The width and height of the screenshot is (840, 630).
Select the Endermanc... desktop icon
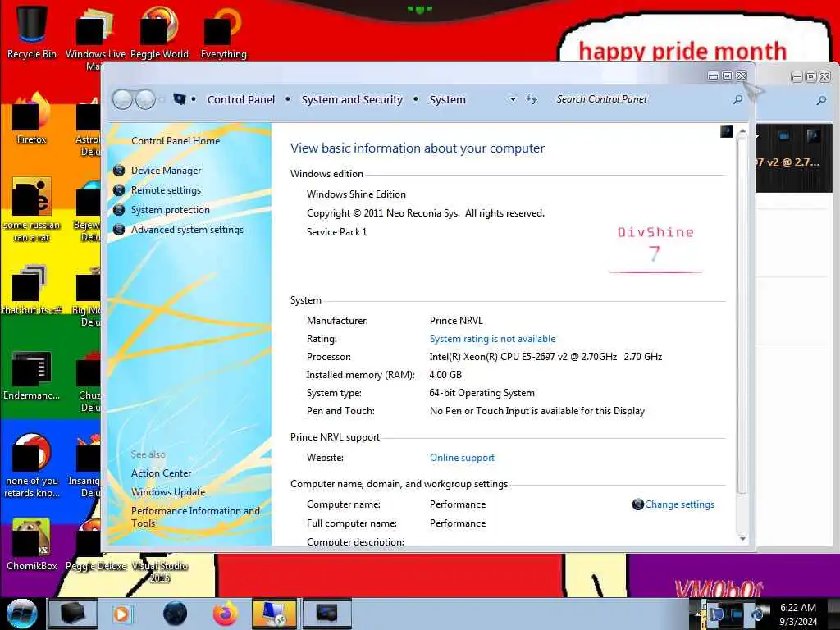click(32, 375)
